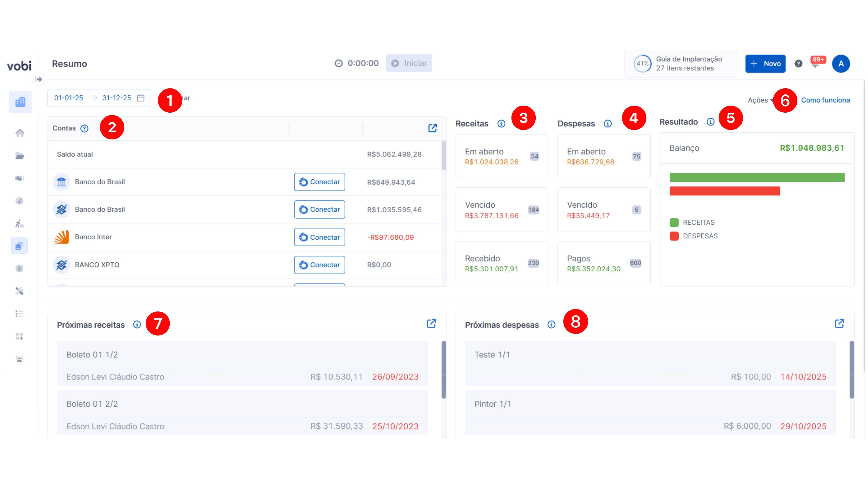Expand the sidebar with arrow toggle
868x488 pixels.
pyautogui.click(x=39, y=80)
